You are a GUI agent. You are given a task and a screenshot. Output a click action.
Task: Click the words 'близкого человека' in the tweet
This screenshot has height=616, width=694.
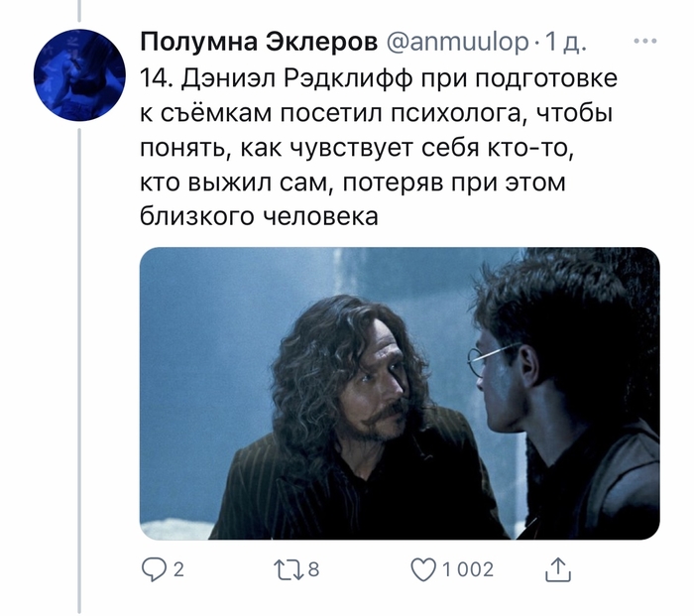pos(259,217)
